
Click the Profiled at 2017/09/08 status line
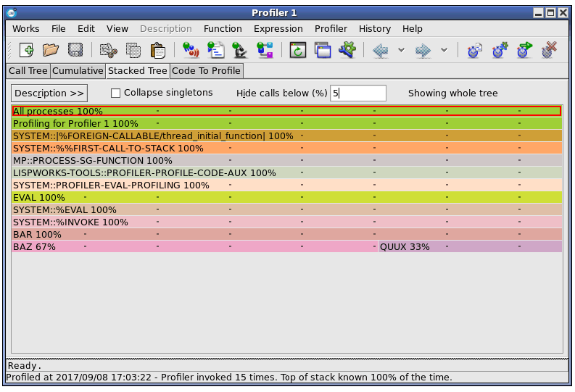[x=229, y=378]
